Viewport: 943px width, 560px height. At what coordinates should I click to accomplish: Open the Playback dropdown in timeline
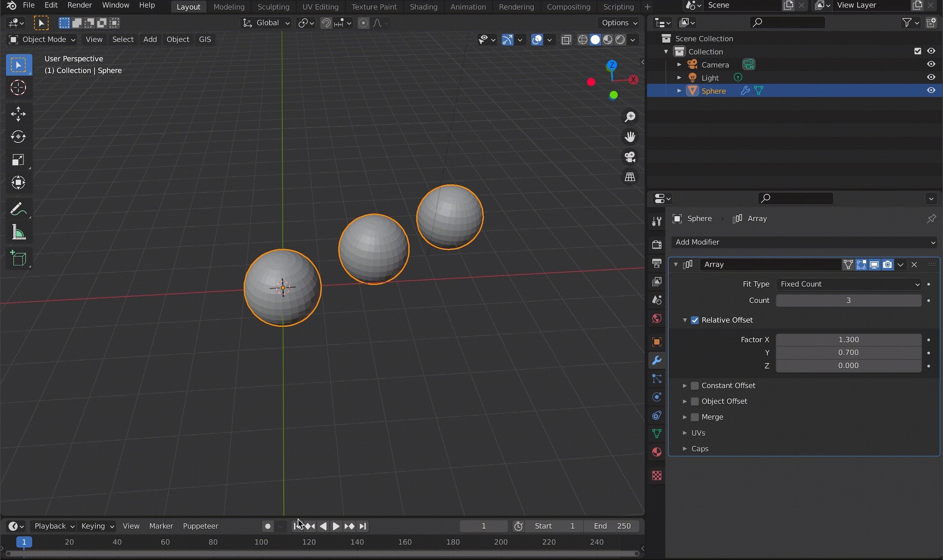[54, 526]
